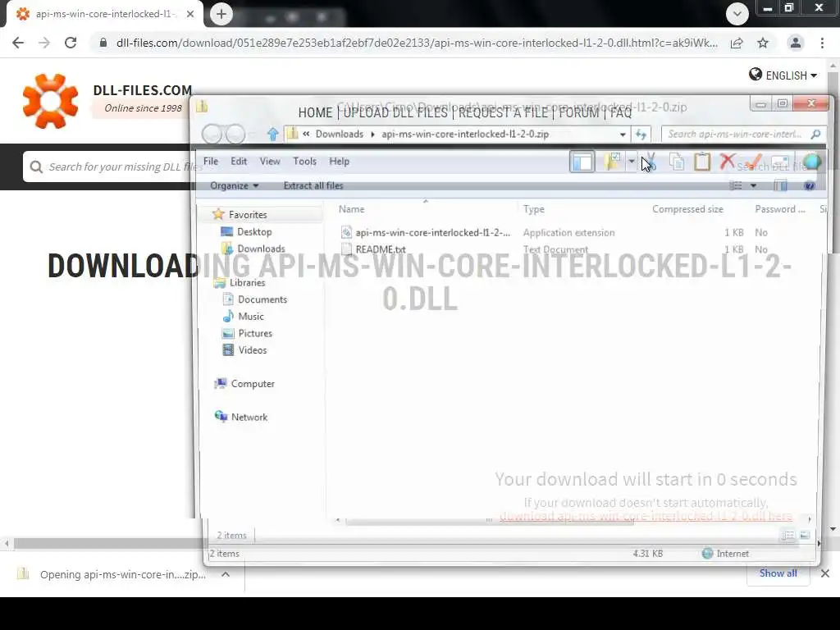Click the Copy icon in Explorer toolbar

tap(677, 162)
